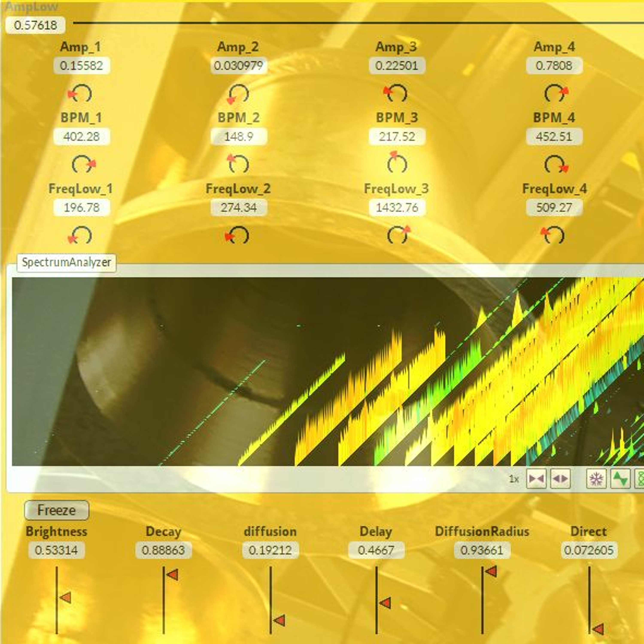Screen dimensions: 644x644
Task: Click the Direct slider handle
Action: 598,629
